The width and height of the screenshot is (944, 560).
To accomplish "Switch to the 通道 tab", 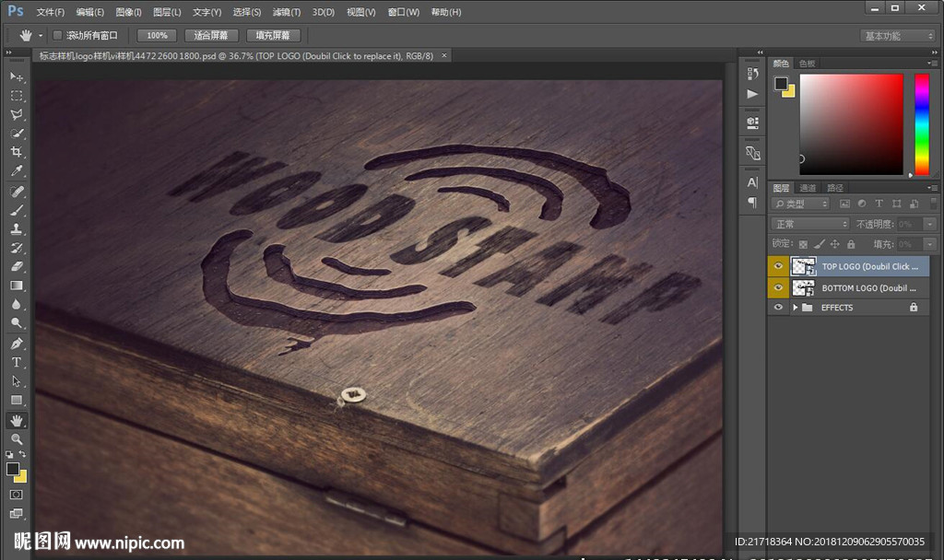I will [808, 188].
